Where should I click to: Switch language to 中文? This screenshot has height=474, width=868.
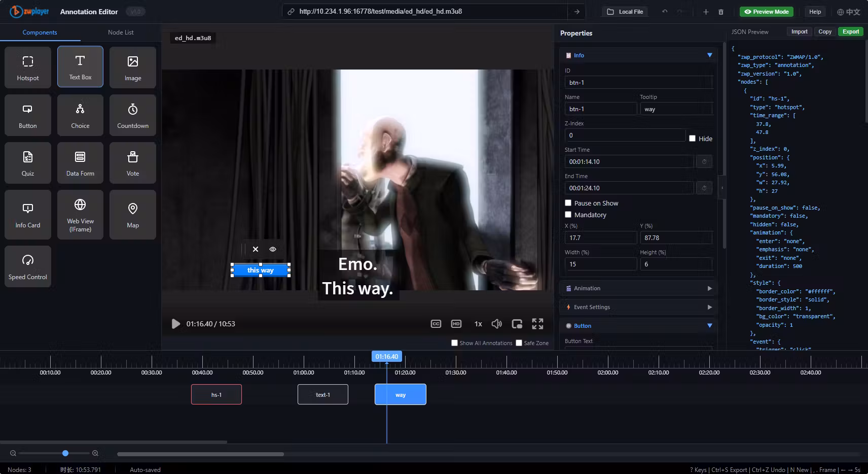click(848, 12)
